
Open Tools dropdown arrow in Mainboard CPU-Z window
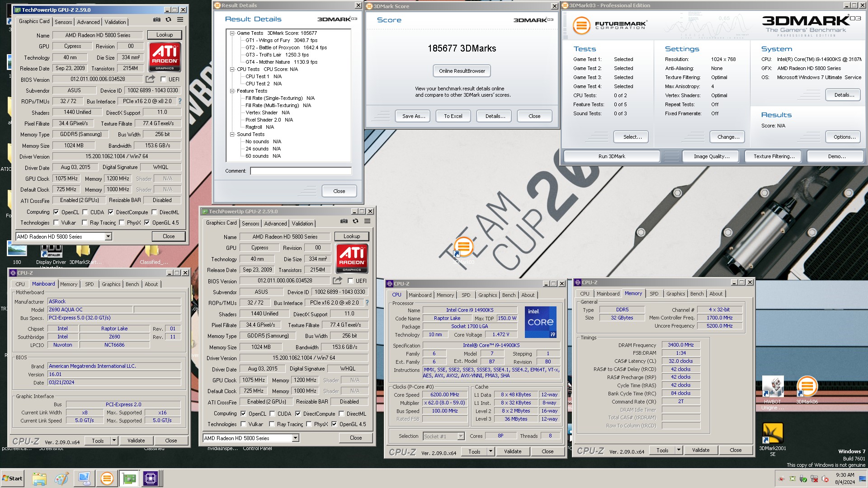point(114,441)
